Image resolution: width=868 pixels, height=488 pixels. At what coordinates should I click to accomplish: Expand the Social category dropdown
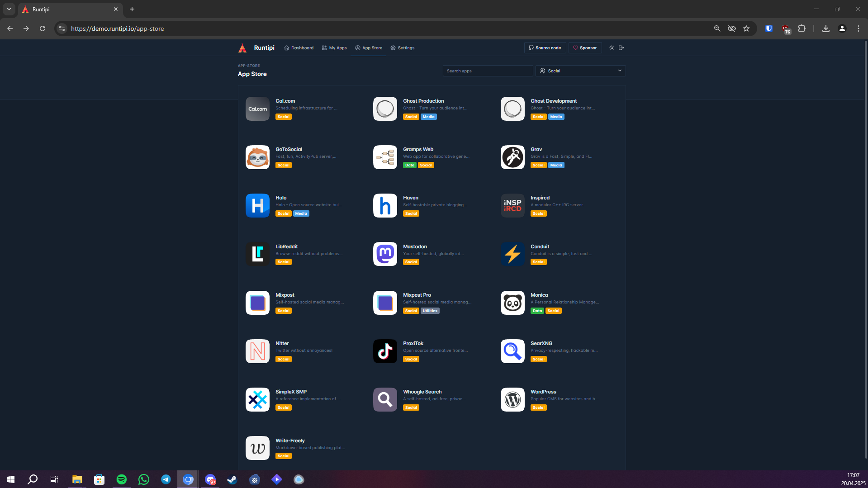click(x=580, y=71)
